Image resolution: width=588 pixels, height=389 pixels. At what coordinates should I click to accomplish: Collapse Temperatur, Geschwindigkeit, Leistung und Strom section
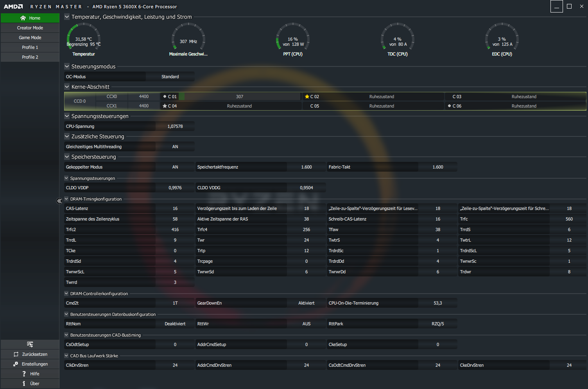(67, 17)
